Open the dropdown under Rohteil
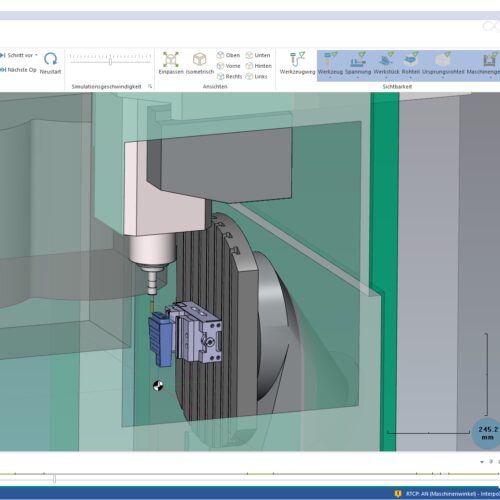The image size is (500, 500). 410,78
